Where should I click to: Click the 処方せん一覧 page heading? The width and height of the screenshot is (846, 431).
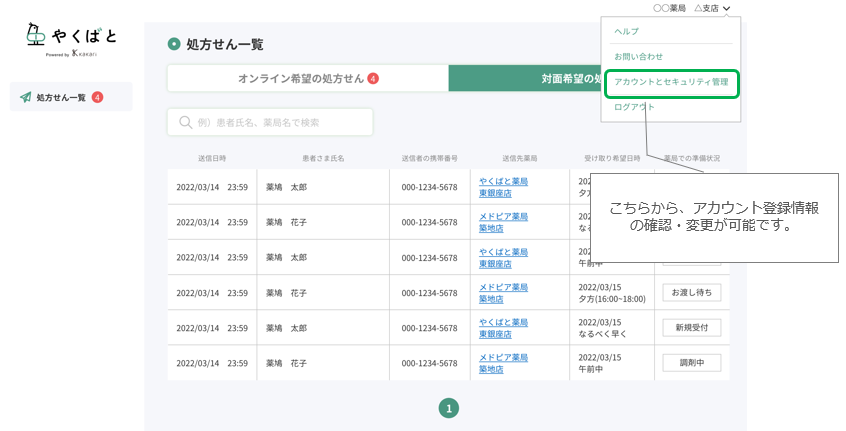pos(225,44)
